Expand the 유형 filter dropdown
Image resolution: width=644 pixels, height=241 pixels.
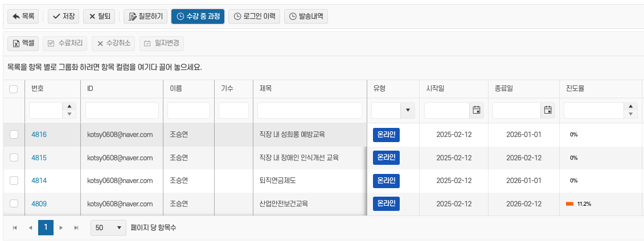click(x=408, y=110)
